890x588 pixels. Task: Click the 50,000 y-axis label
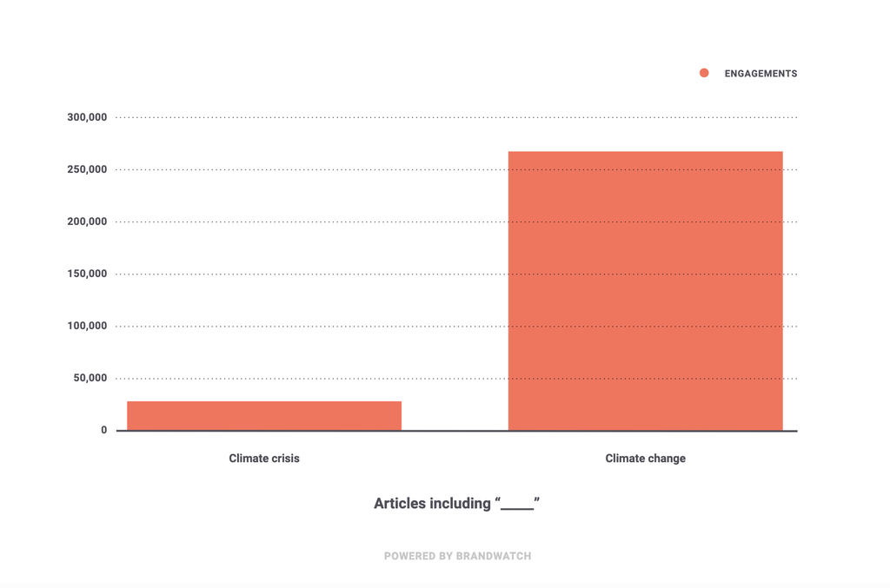pyautogui.click(x=90, y=378)
